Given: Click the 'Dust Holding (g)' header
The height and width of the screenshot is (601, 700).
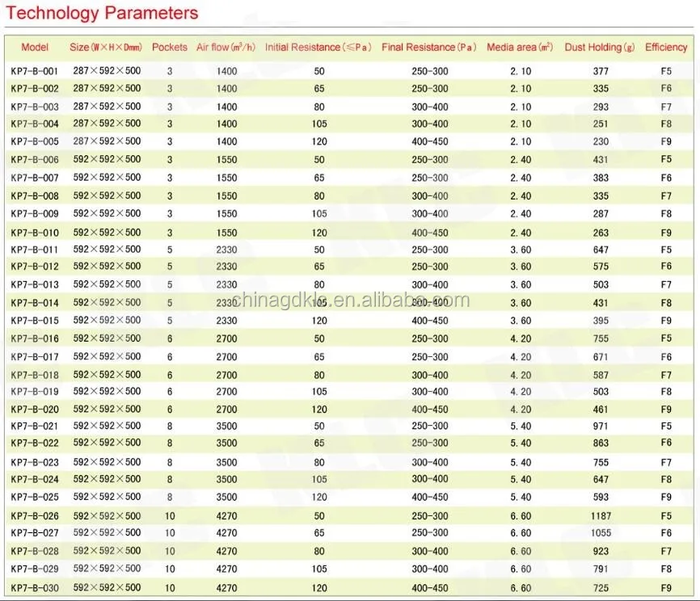Looking at the screenshot, I should (x=600, y=48).
